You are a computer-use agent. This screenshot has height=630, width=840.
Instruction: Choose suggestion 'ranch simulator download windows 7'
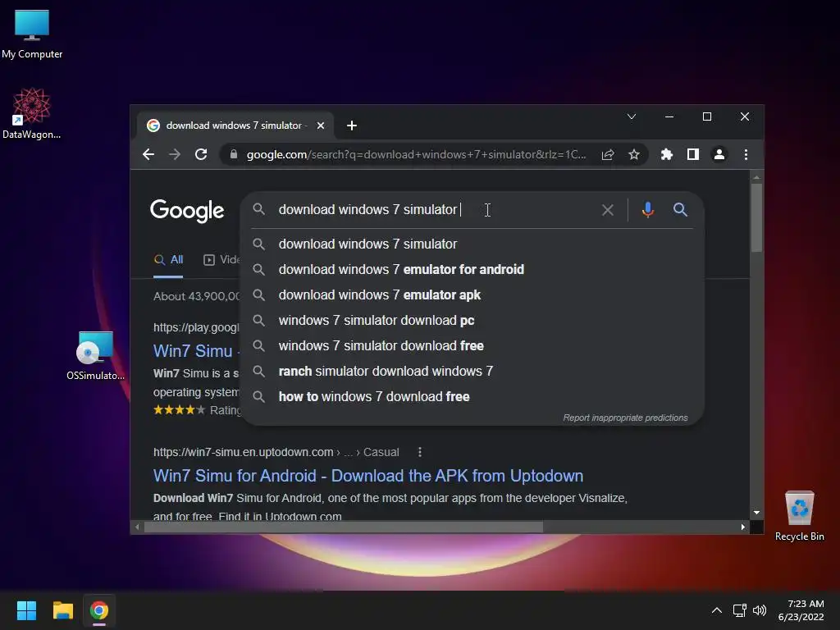tap(472, 372)
